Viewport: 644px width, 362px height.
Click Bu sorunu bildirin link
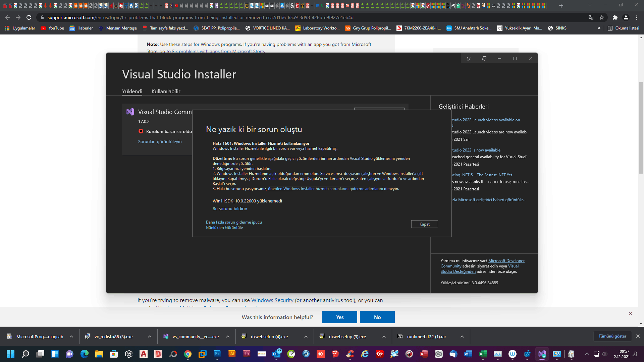[230, 208]
